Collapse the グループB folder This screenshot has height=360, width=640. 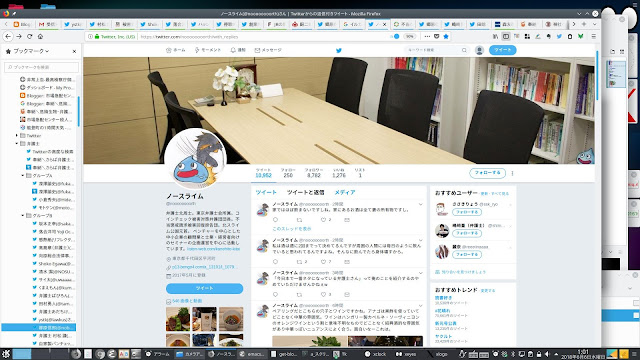22,216
